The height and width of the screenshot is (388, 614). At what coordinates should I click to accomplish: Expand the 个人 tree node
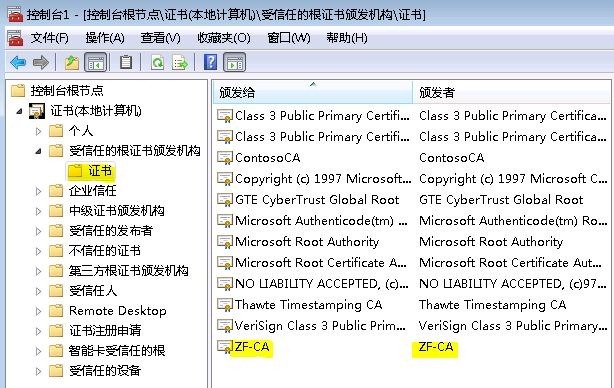[x=38, y=131]
